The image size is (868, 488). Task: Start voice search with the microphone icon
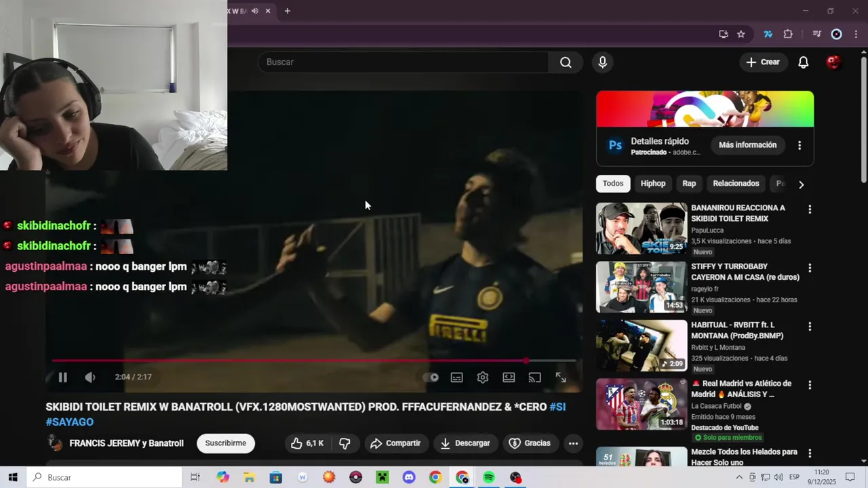(x=602, y=62)
